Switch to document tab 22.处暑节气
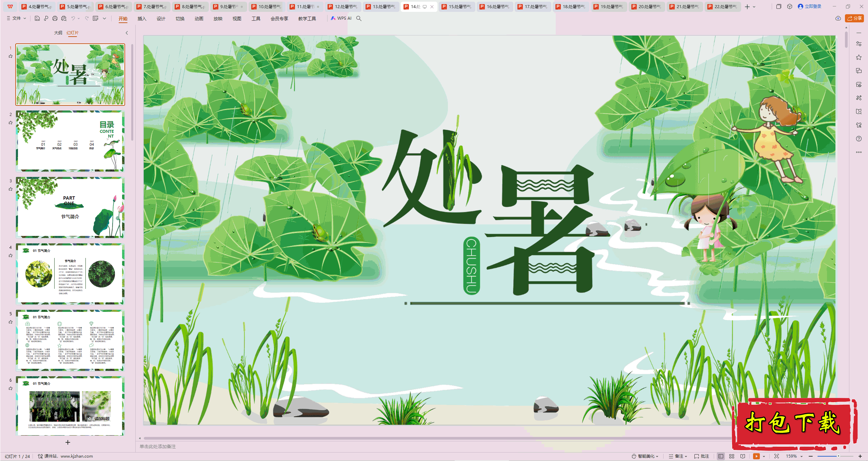The height and width of the screenshot is (461, 868). click(x=723, y=6)
